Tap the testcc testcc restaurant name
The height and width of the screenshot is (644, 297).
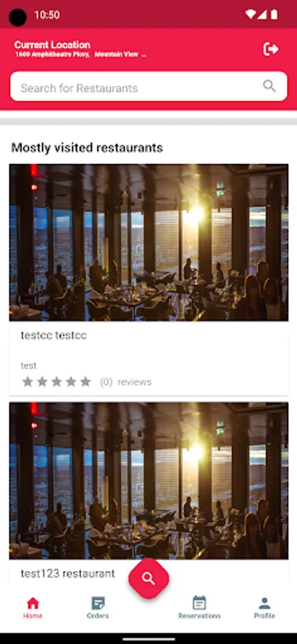pyautogui.click(x=54, y=335)
